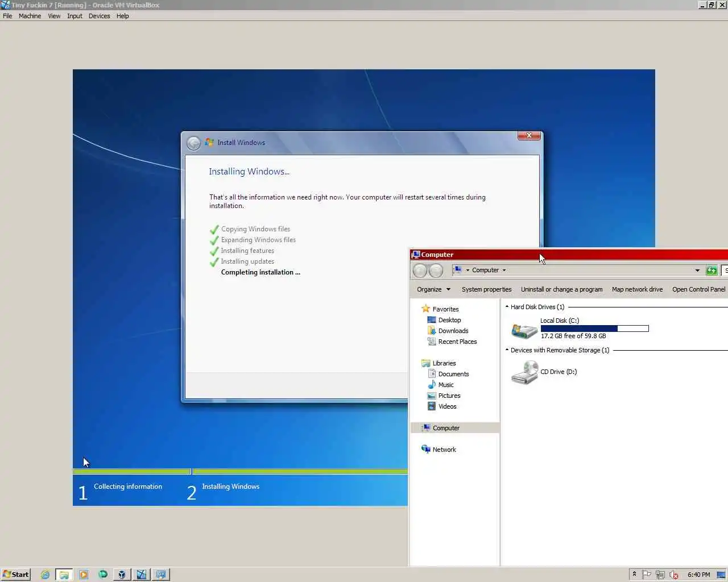
Task: Click back arrow in Install Windows dialog
Action: tap(194, 143)
